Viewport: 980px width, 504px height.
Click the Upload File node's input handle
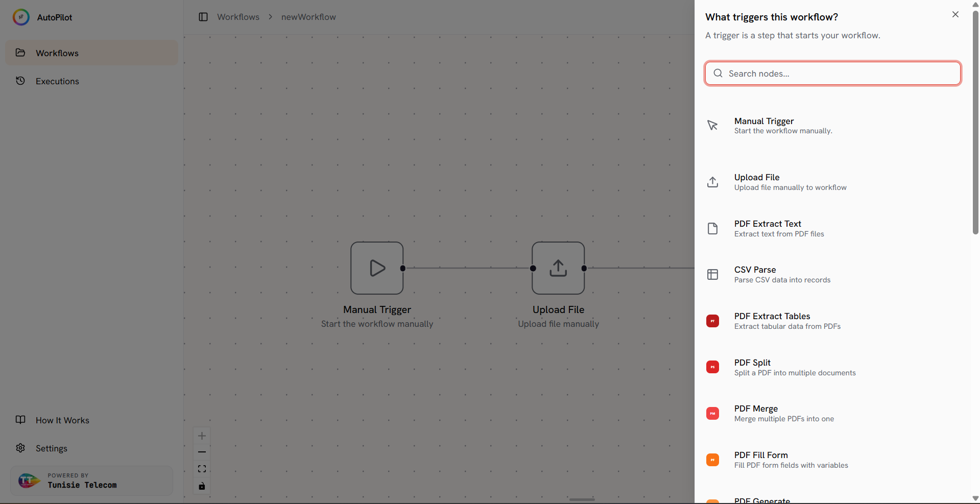(533, 268)
